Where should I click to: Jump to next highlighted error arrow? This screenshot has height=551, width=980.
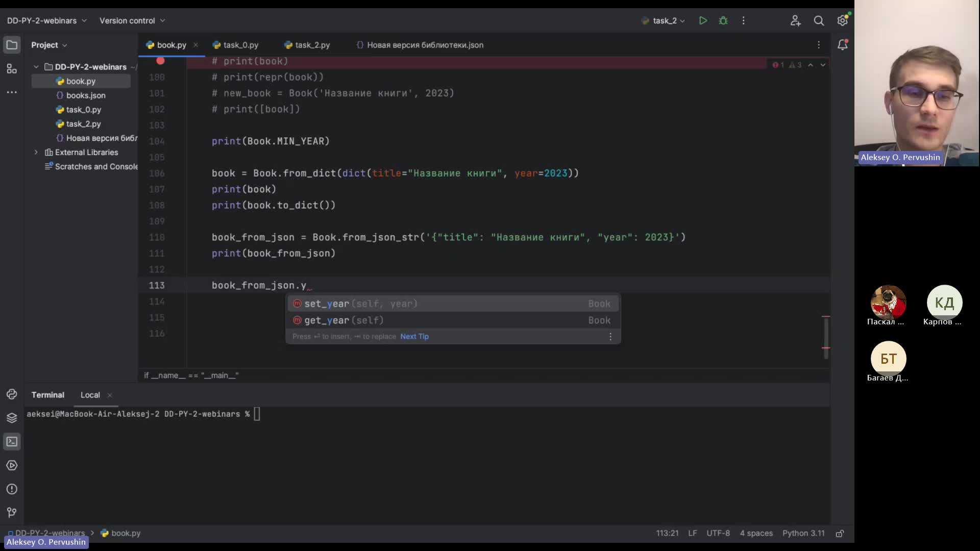823,65
